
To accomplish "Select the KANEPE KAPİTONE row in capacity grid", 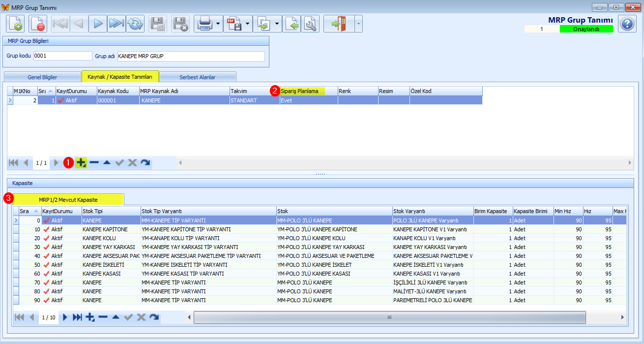I will pos(105,229).
